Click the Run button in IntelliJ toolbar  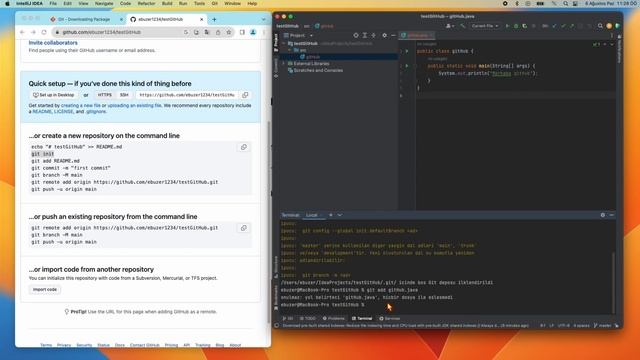(507, 26)
